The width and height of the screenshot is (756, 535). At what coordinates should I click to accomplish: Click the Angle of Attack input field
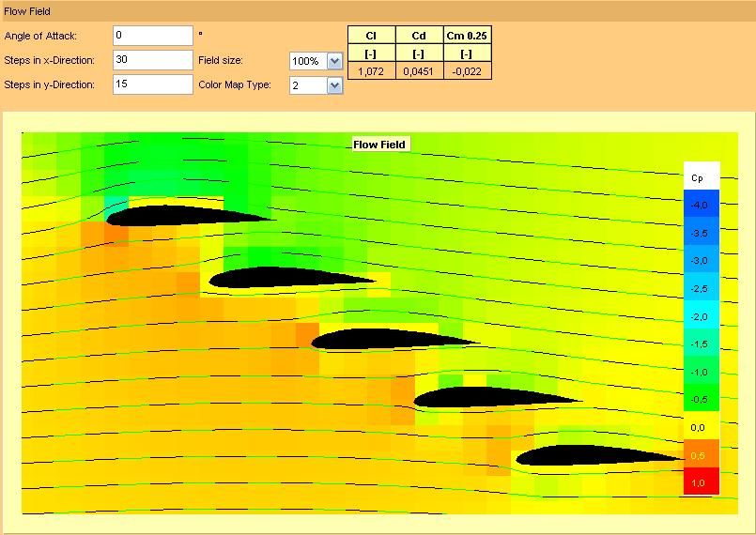(153, 36)
